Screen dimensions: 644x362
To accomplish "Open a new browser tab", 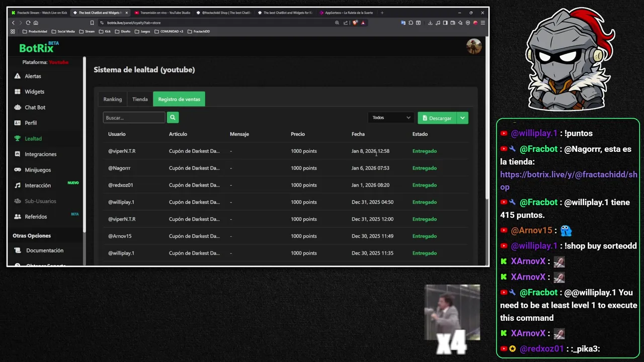I will click(382, 13).
